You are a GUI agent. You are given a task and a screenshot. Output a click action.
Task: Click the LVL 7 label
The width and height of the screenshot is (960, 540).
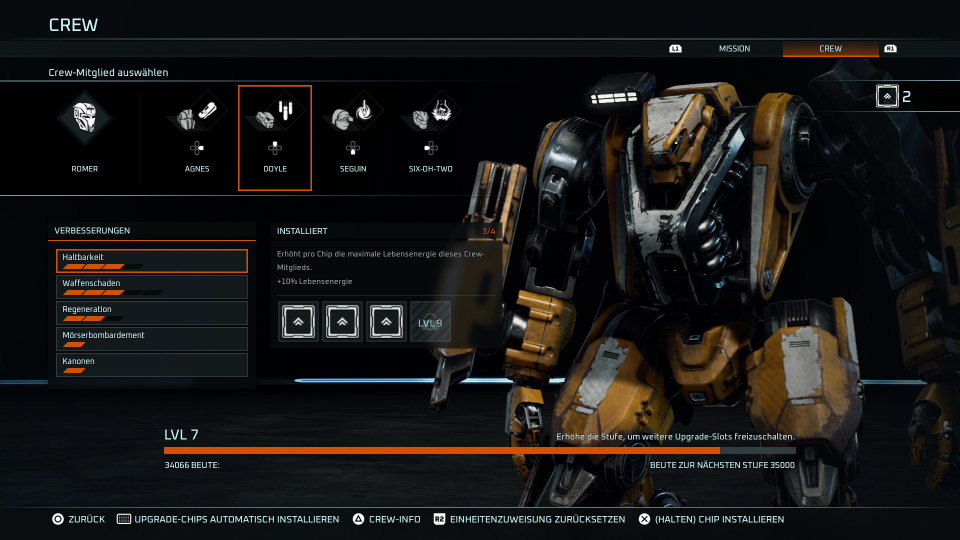[181, 435]
